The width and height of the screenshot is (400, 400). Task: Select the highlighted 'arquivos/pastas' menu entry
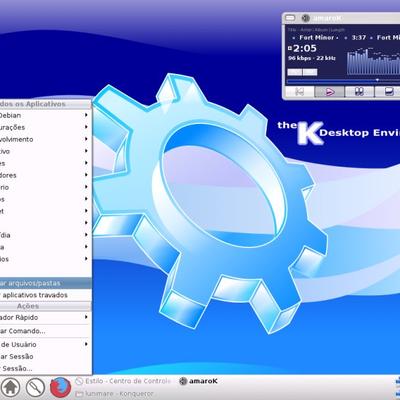(x=46, y=283)
